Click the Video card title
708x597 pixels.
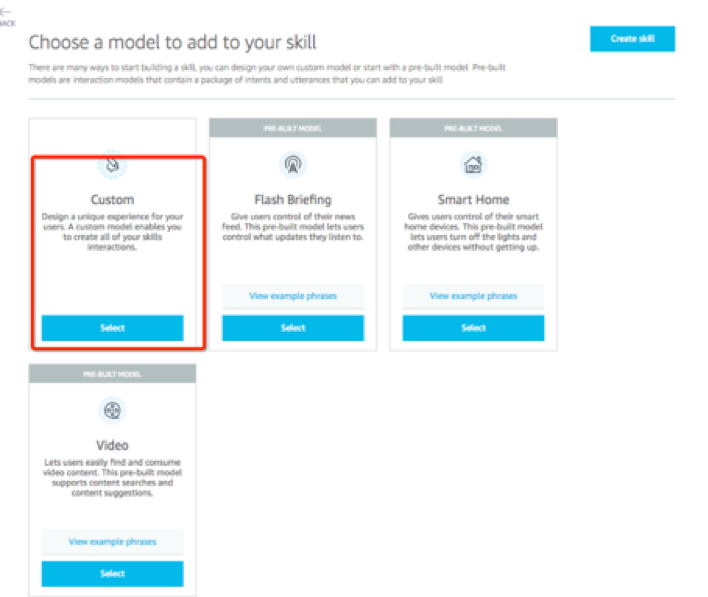[x=112, y=445]
